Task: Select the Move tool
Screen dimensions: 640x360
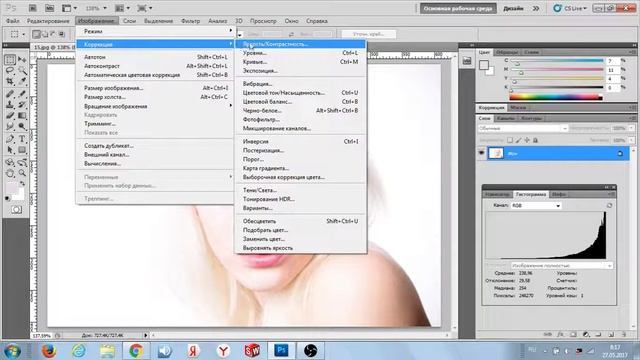Action: 22,60
